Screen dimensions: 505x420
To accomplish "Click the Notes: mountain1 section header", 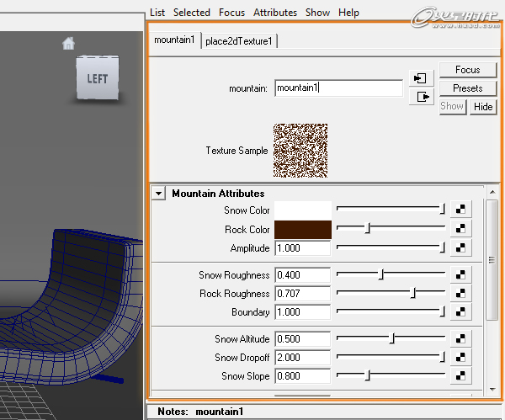I will [325, 412].
